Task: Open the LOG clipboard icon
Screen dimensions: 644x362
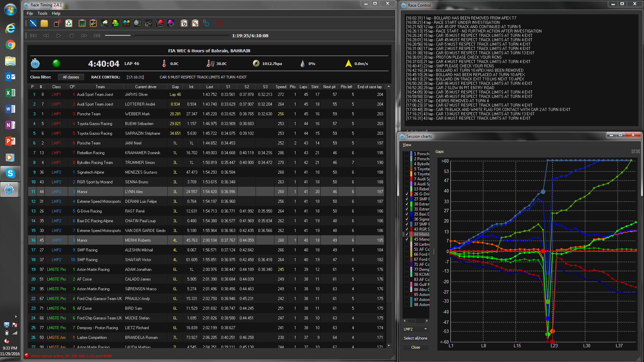Action: click(x=195, y=23)
